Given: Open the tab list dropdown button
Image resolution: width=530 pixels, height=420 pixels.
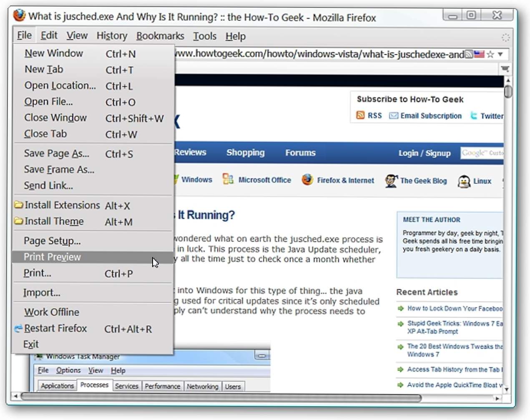Looking at the screenshot, I should pos(505,68).
